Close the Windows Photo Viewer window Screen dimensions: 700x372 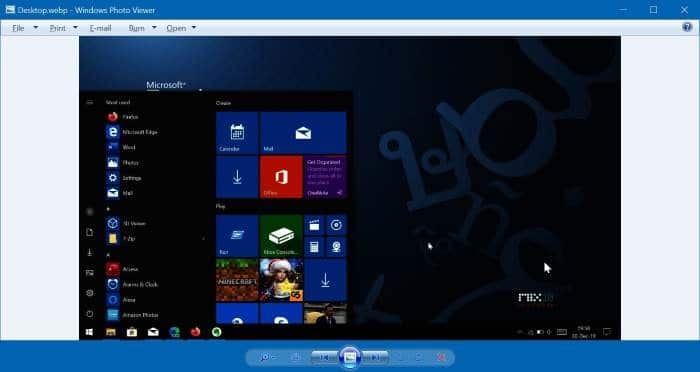(684, 9)
